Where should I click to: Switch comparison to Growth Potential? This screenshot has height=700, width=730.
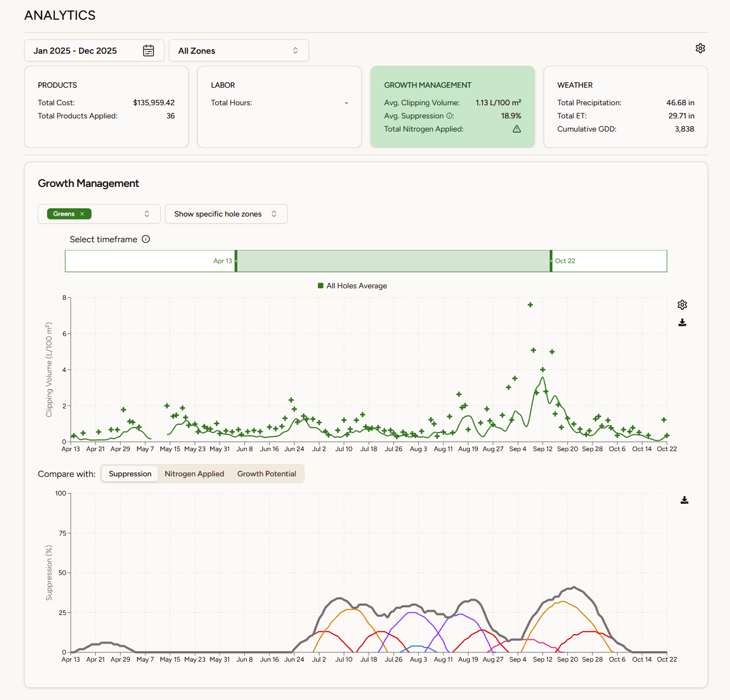[x=266, y=474]
